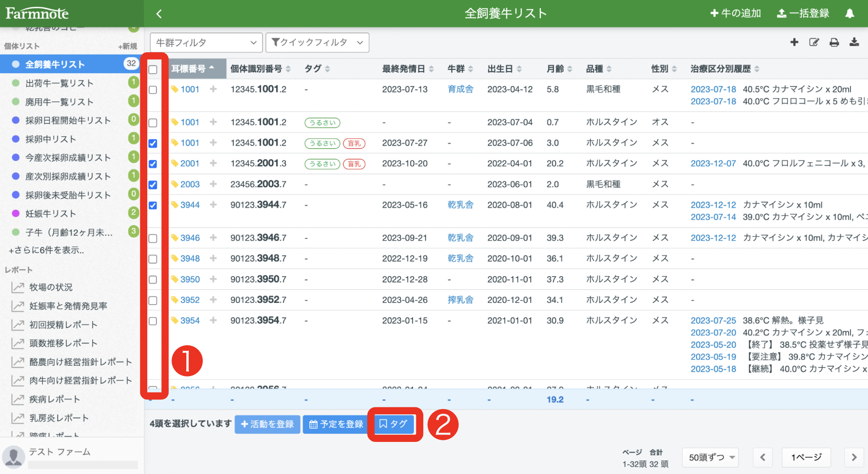This screenshot has width=868, height=474.
Task: Click the back arrow in the header
Action: [x=159, y=13]
